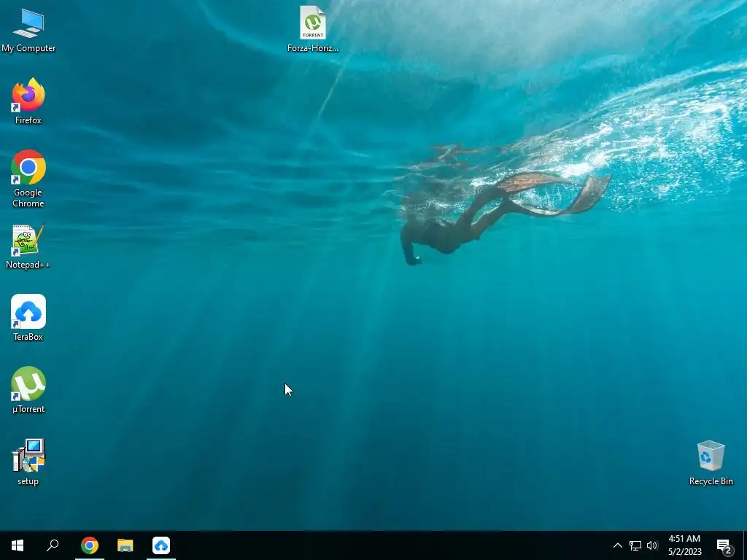The width and height of the screenshot is (747, 560).
Task: Show hidden system tray icons
Action: click(617, 545)
